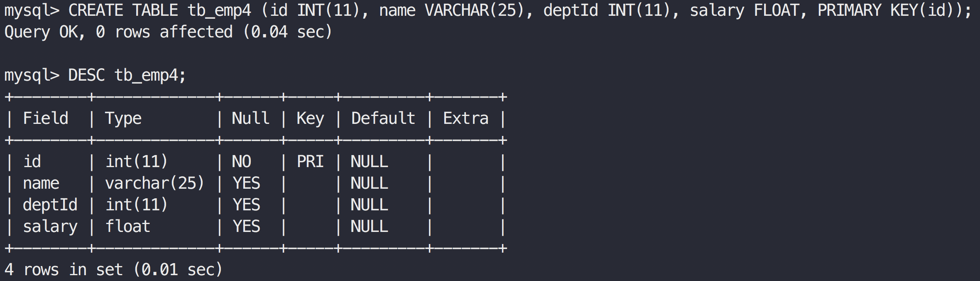
Task: Select the Extra column header
Action: point(466,118)
